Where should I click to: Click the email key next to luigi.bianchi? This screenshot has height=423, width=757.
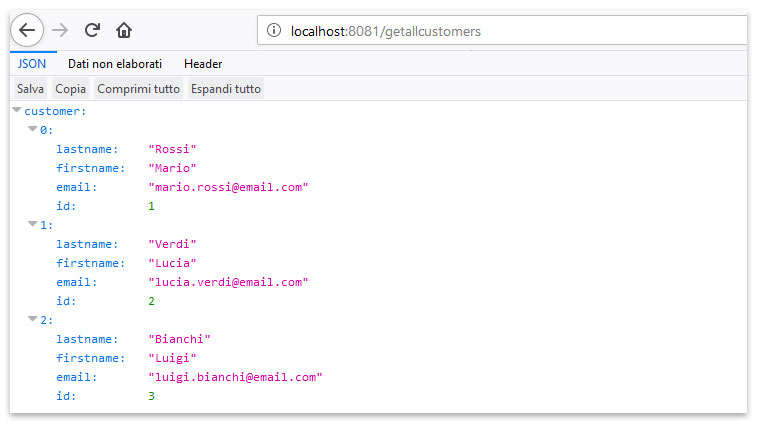pyautogui.click(x=76, y=377)
